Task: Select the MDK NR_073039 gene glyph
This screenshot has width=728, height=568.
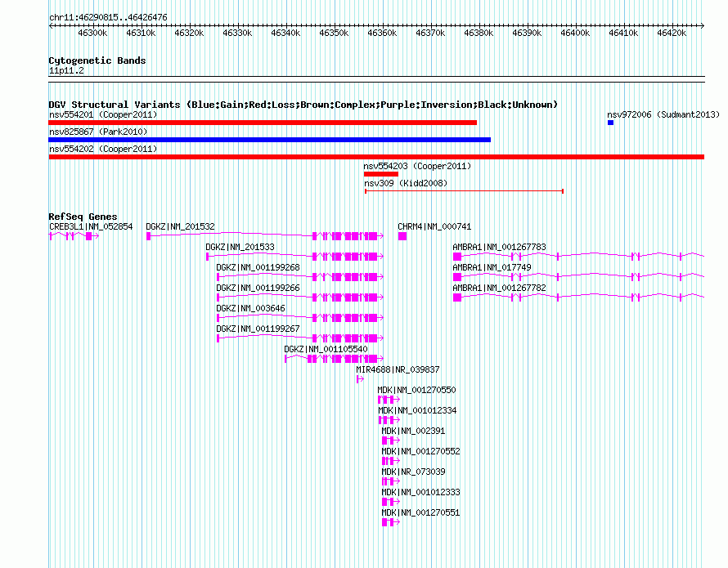Action: (x=391, y=481)
